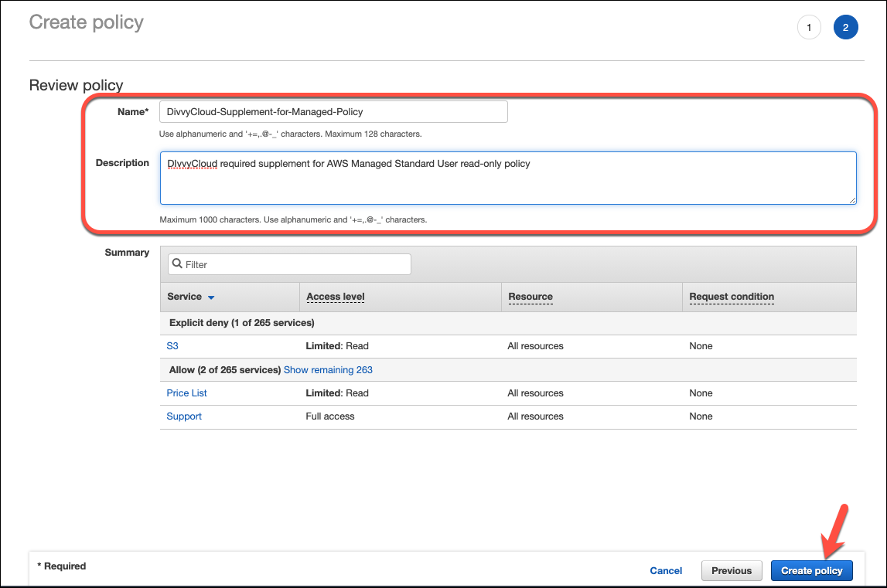This screenshot has height=588, width=887.
Task: Go to step 1 indicator
Action: coord(809,27)
